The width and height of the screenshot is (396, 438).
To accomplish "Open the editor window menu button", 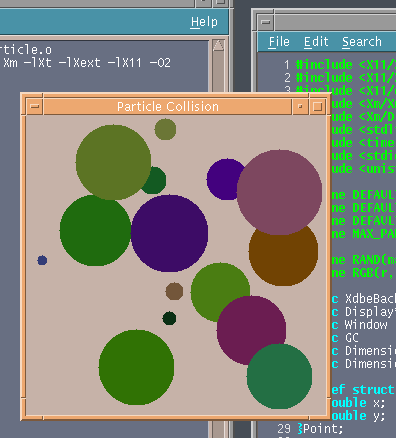I will [266, 22].
